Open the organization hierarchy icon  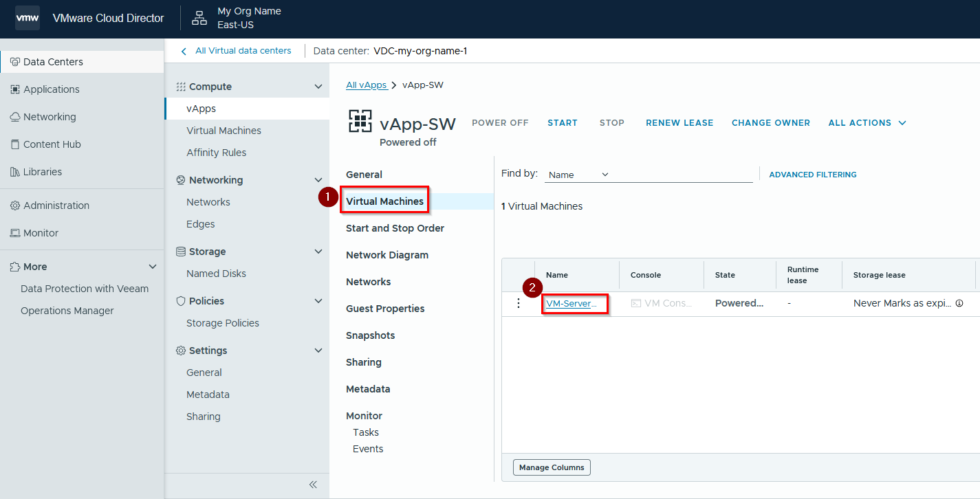click(x=199, y=18)
